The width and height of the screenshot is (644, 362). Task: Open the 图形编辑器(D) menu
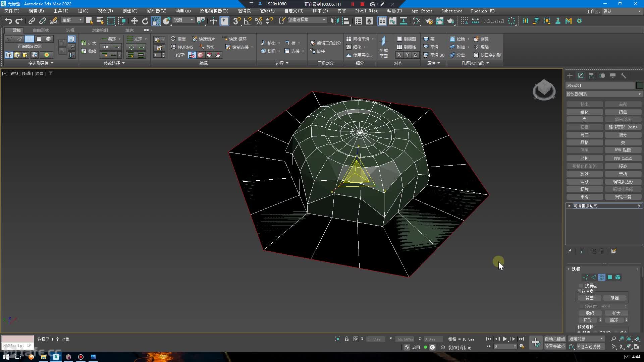(214, 11)
